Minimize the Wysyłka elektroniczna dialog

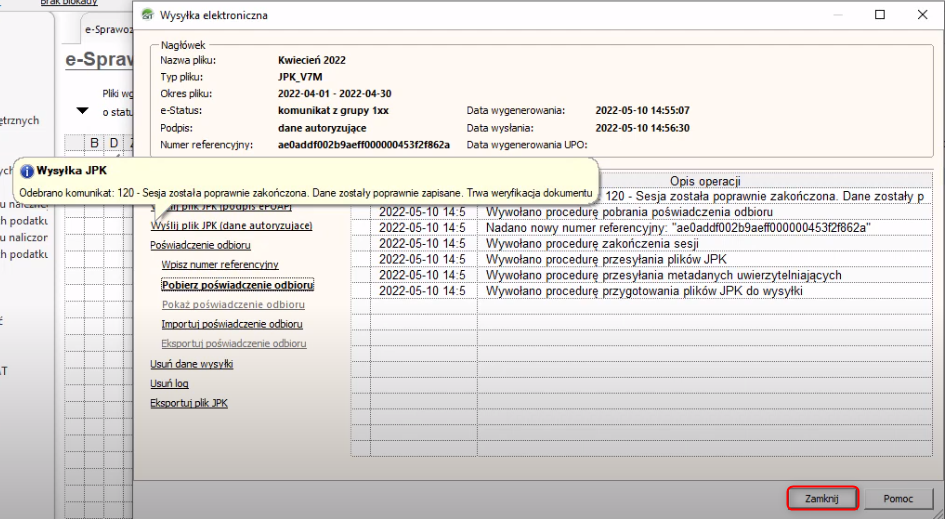point(838,14)
